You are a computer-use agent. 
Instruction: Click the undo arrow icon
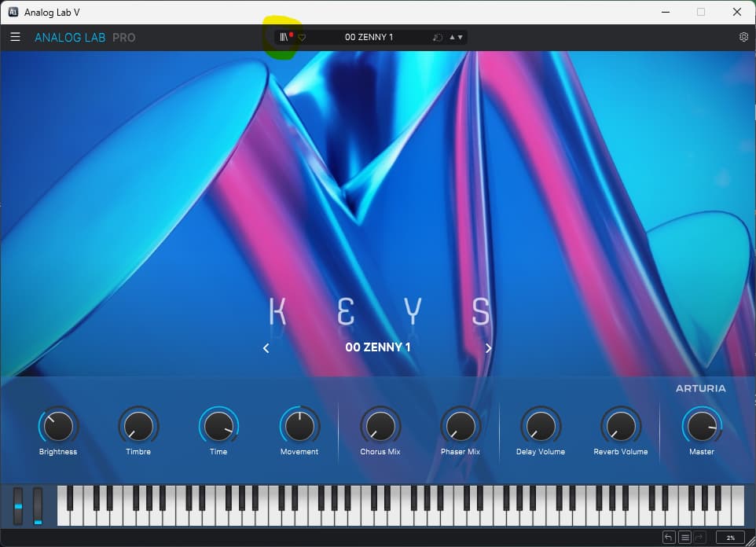click(x=669, y=538)
